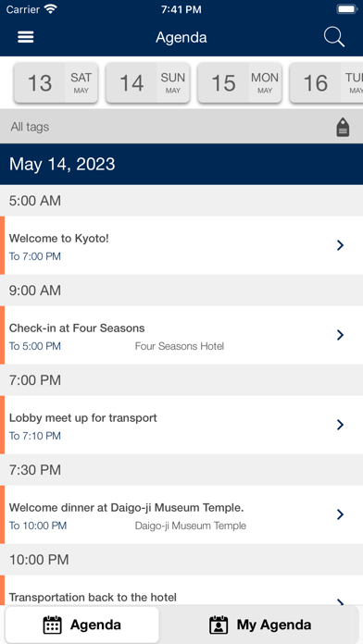Expand Welcome dinner at Daigo-ji chevron
This screenshot has height=644, width=363.
[x=340, y=514]
